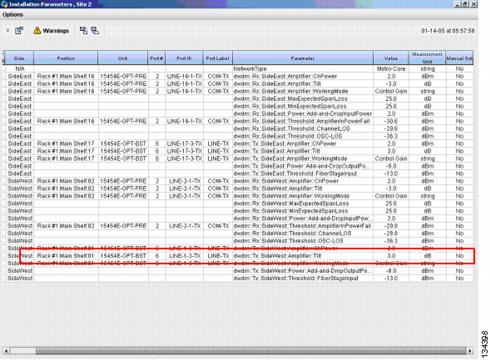Select the Metro-Core value cell
The width and height of the screenshot is (490, 360).
(391, 69)
